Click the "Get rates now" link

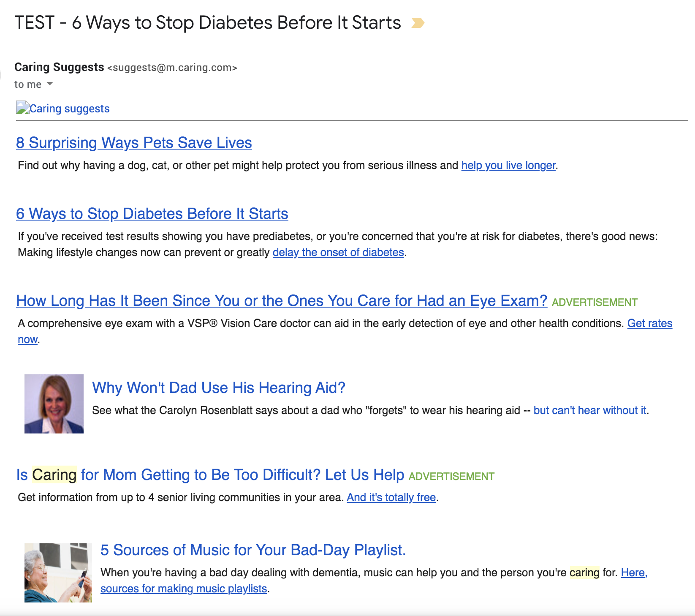(x=649, y=323)
